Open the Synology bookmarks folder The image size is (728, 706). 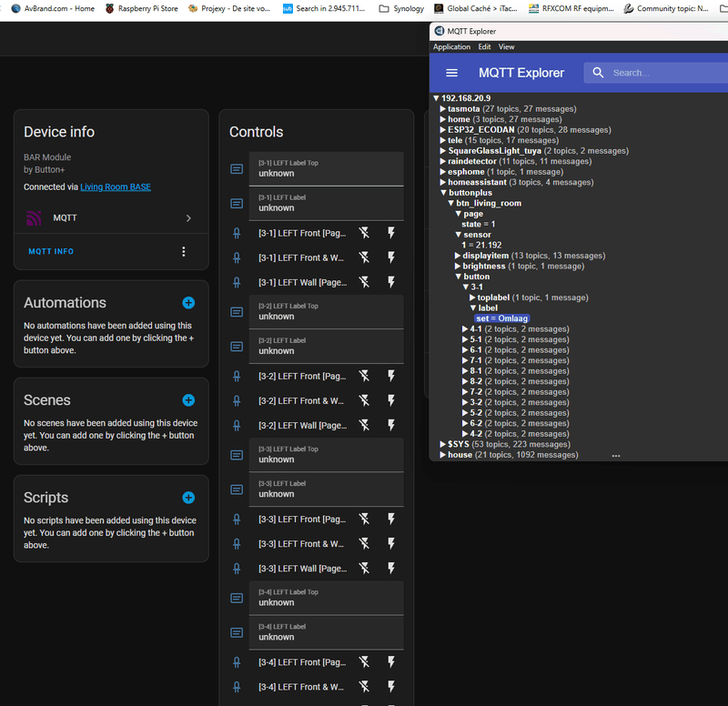(x=401, y=8)
